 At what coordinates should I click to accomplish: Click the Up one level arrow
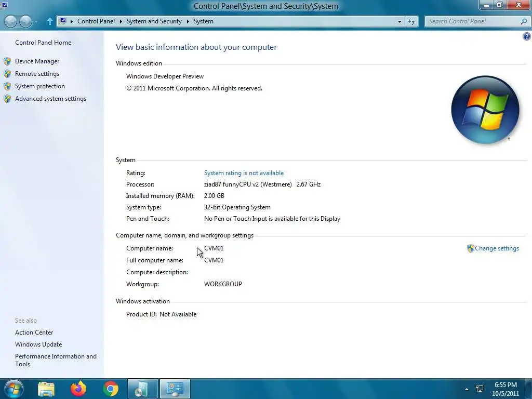pos(49,21)
